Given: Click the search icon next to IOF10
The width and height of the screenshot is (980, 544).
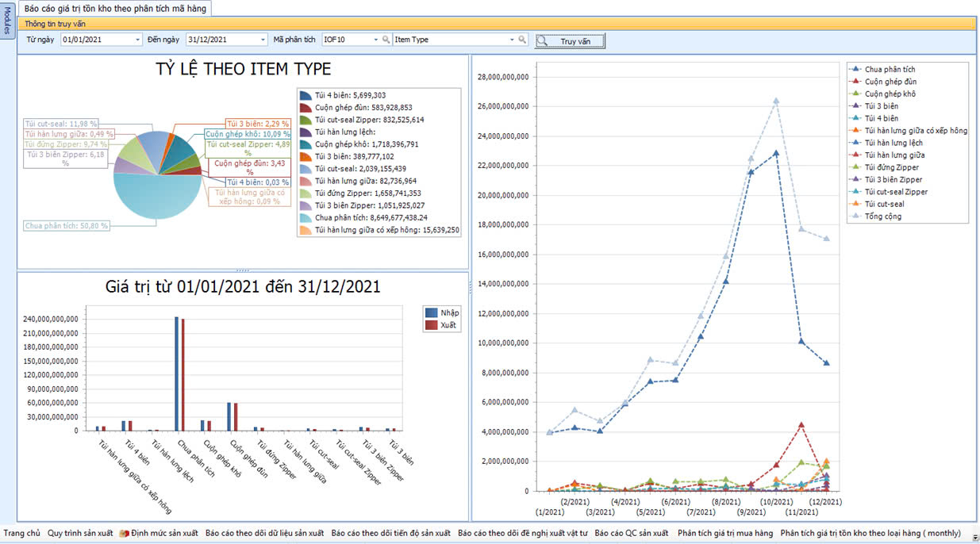Looking at the screenshot, I should (386, 40).
